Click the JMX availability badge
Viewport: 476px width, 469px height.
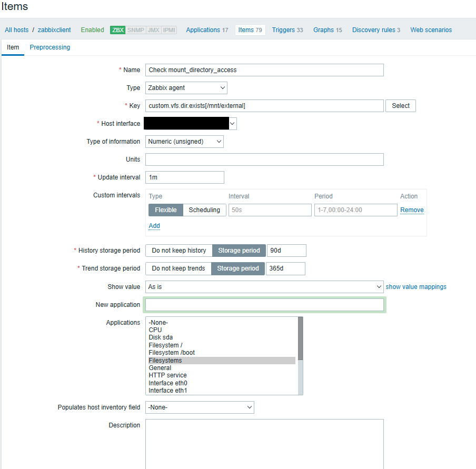pyautogui.click(x=153, y=30)
